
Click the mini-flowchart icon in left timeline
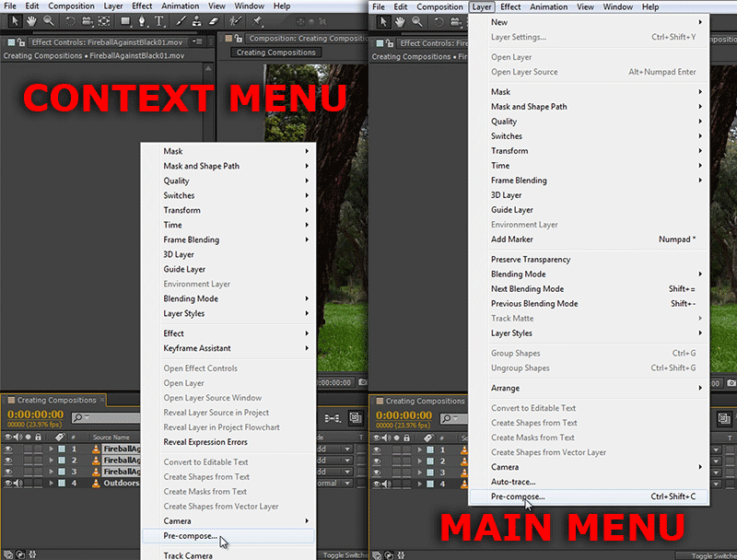click(x=333, y=417)
